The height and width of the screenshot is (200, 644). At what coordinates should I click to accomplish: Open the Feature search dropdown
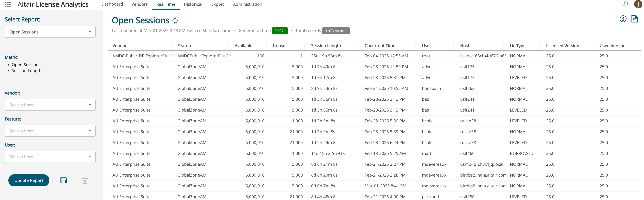tap(50, 131)
